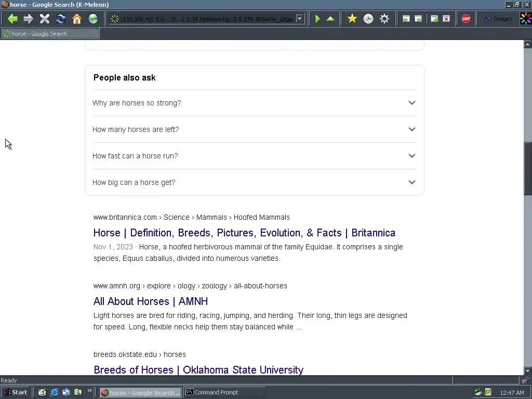Screen dimensions: 532x399
Task: Go forward with the gray Forward arrow
Action: 29,19
